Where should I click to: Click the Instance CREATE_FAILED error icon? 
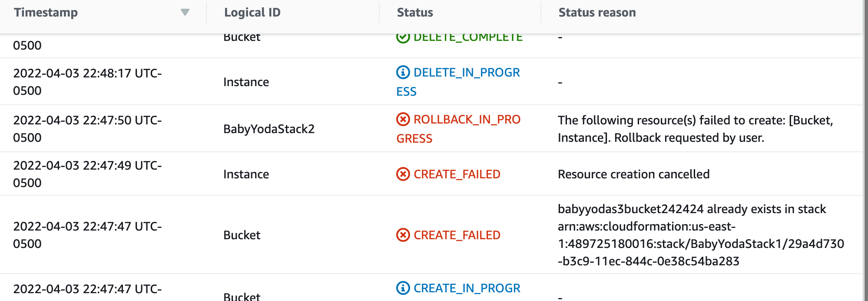click(403, 174)
